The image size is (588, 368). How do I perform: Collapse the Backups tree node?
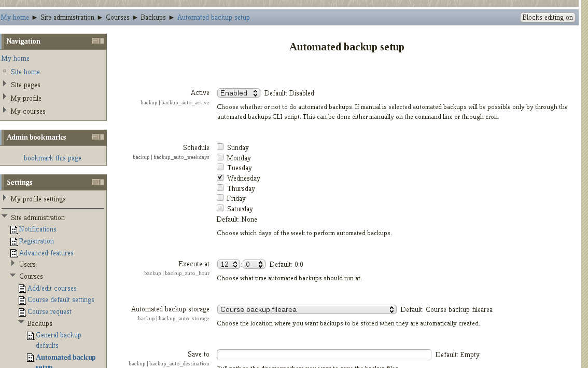(21, 322)
